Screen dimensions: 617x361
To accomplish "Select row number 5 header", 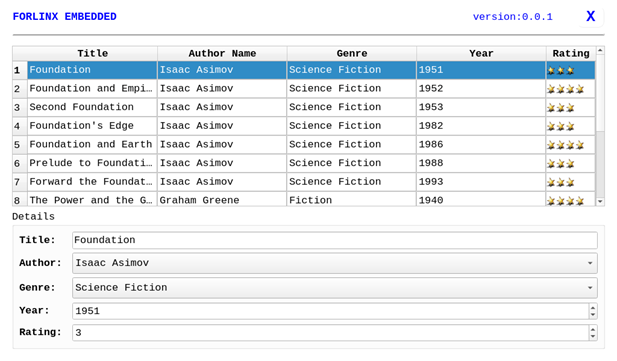I will click(x=20, y=144).
